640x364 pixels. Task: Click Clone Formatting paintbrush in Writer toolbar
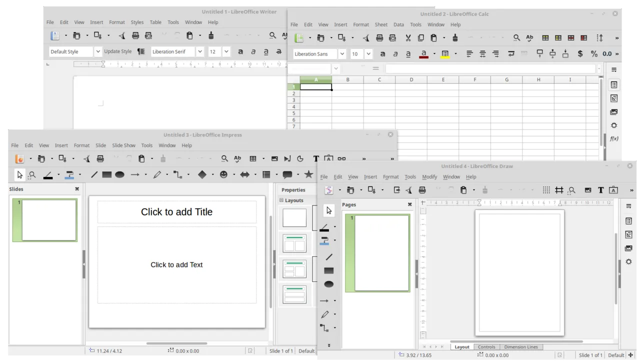click(211, 35)
